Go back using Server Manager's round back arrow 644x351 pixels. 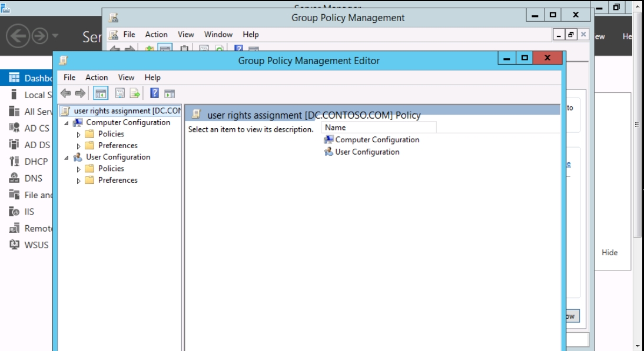pyautogui.click(x=18, y=36)
